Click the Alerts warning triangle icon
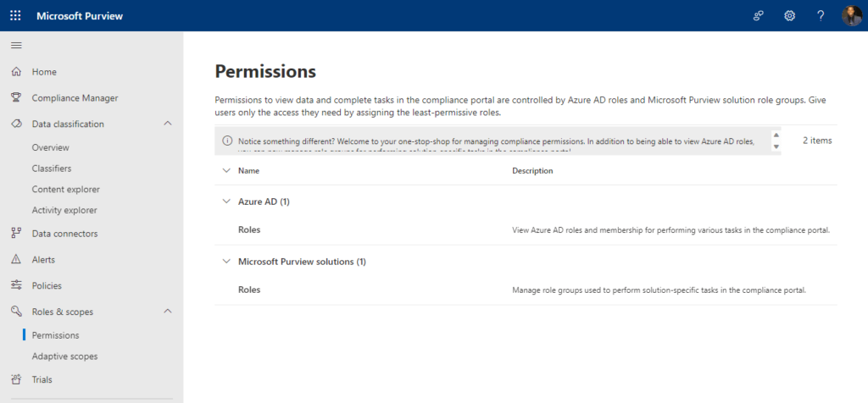The width and height of the screenshot is (868, 403). tap(16, 260)
